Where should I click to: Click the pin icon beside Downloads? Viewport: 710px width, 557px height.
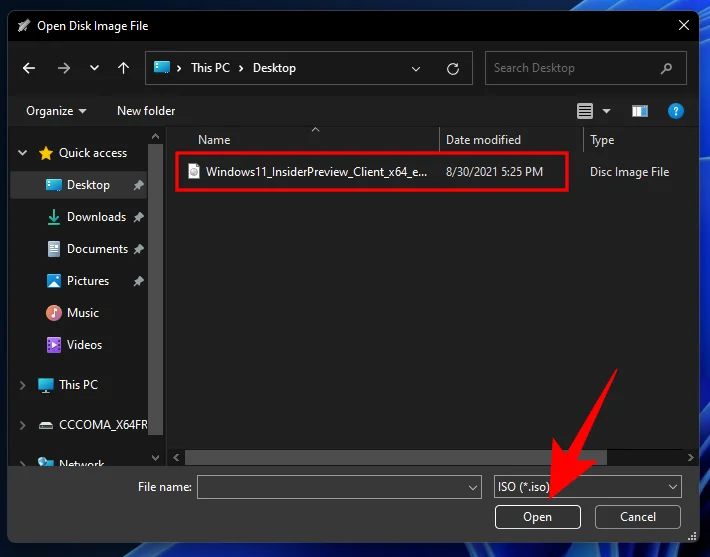click(x=139, y=217)
